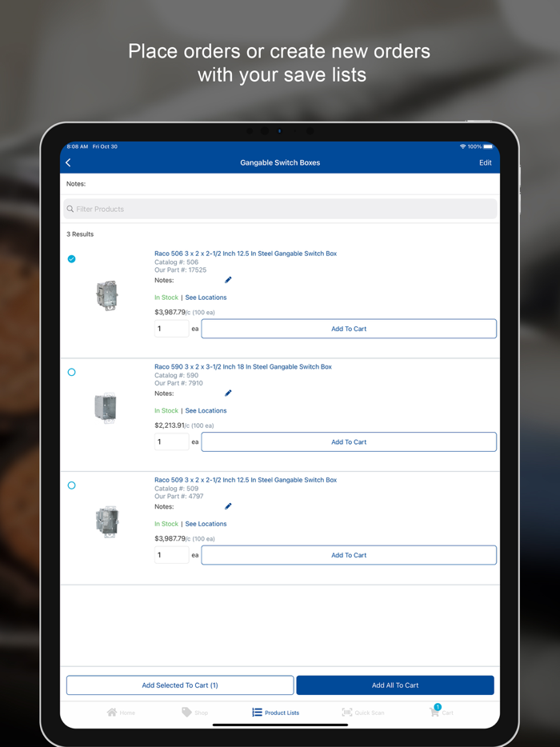
Task: Uncheck the Raco 506 selection circle
Action: (x=71, y=259)
